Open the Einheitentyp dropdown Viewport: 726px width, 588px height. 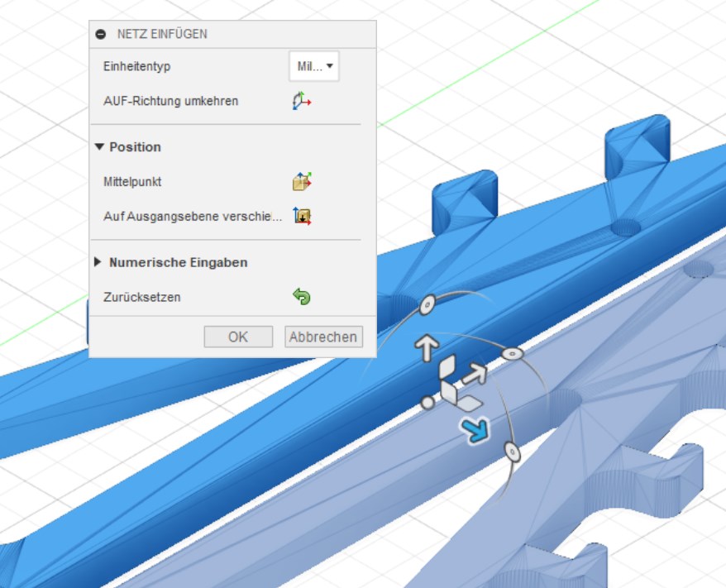point(314,66)
